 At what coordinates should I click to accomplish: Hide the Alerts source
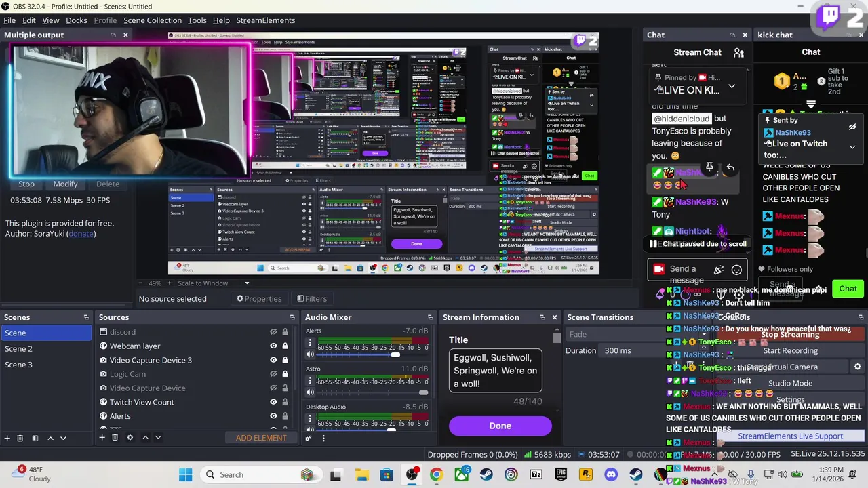coord(273,416)
